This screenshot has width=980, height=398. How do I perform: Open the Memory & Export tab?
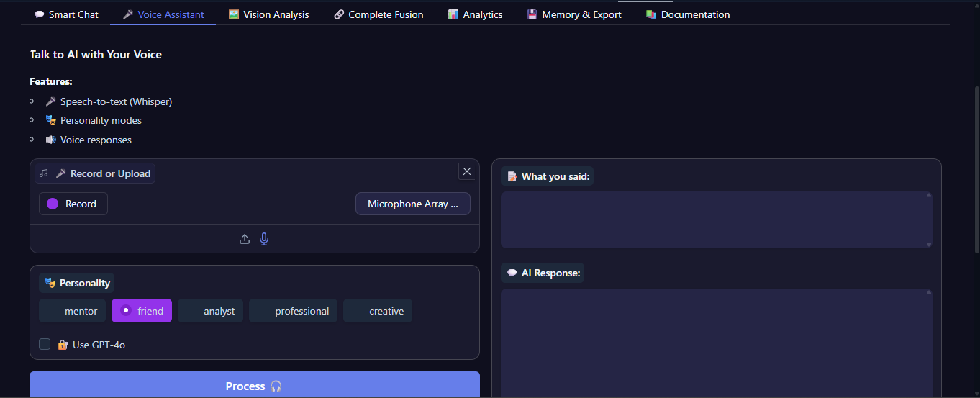(574, 14)
